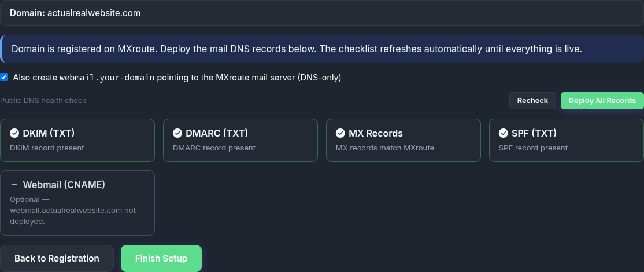Click the MX Records checkmark icon

(x=340, y=133)
